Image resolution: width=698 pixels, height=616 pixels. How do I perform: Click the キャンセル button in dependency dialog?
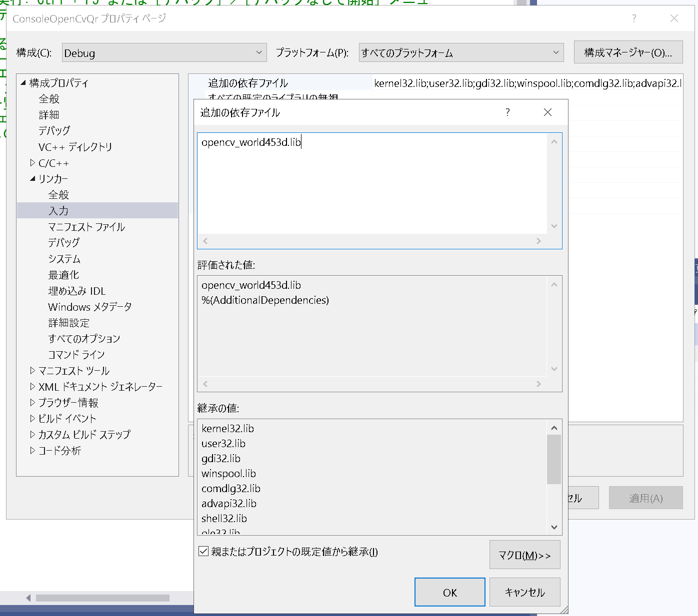pos(524,592)
